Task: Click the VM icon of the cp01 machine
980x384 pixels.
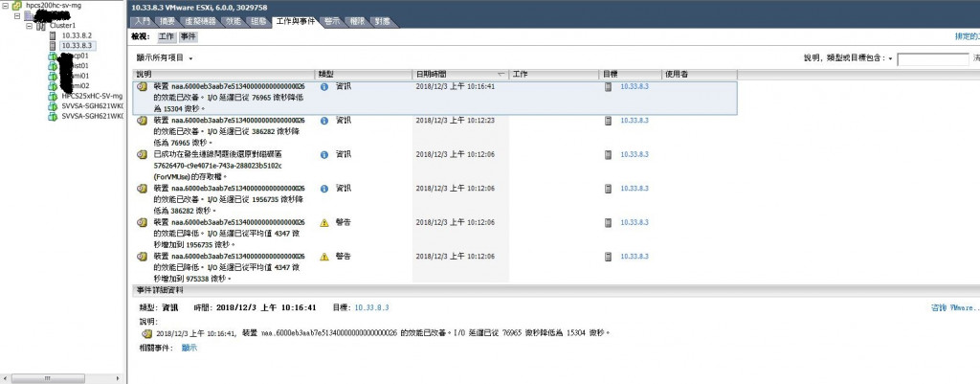Action: pos(53,56)
